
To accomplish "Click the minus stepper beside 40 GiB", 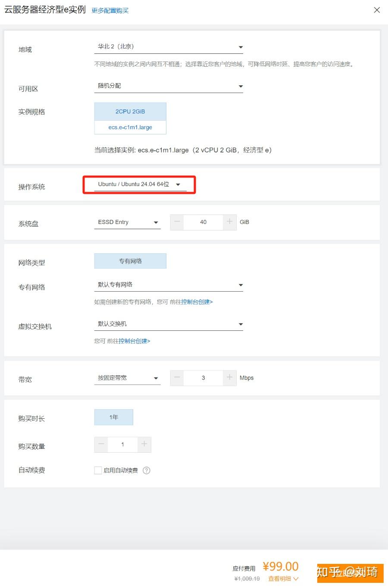I will [177, 222].
